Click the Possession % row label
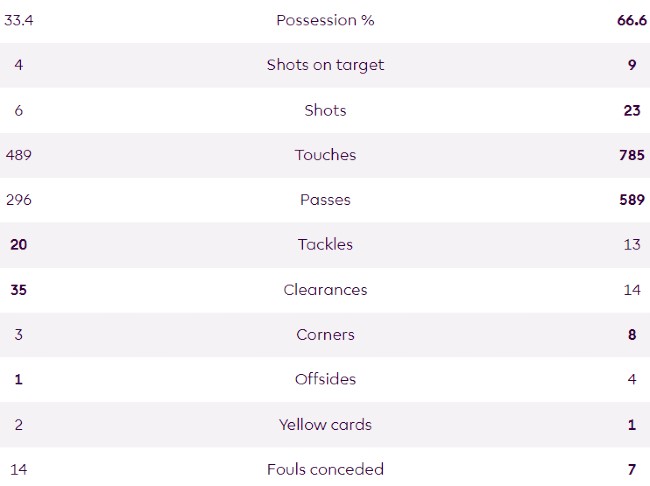650x486 pixels. (x=325, y=20)
